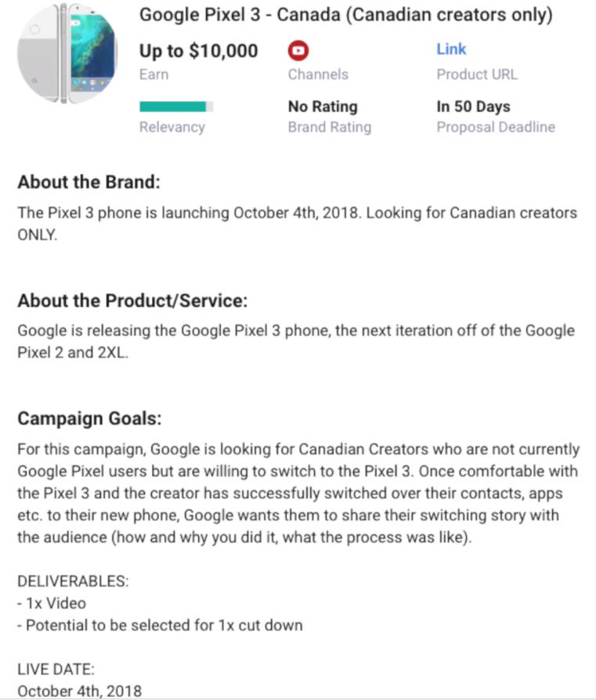Click the October 4th, 2018 live date

[x=79, y=691]
